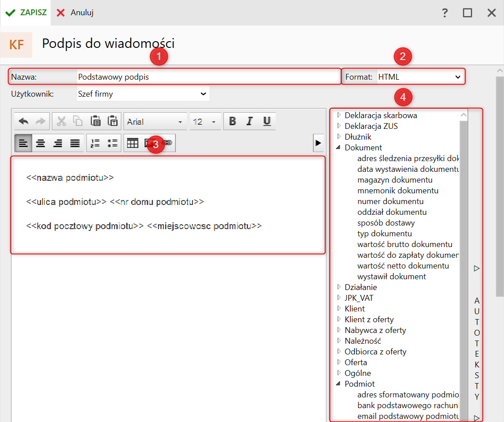Open the Format dropdown showing HTML
Image resolution: width=504 pixels, height=422 pixels.
tap(420, 77)
